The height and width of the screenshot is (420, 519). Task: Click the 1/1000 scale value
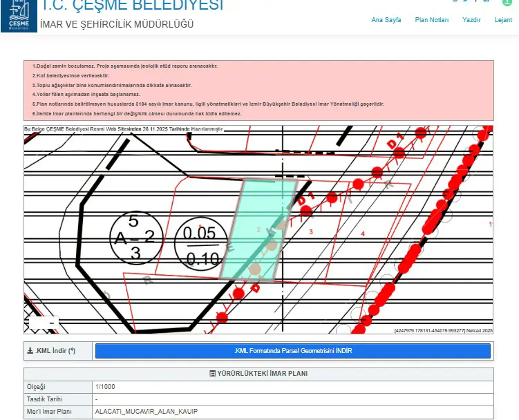[105, 387]
